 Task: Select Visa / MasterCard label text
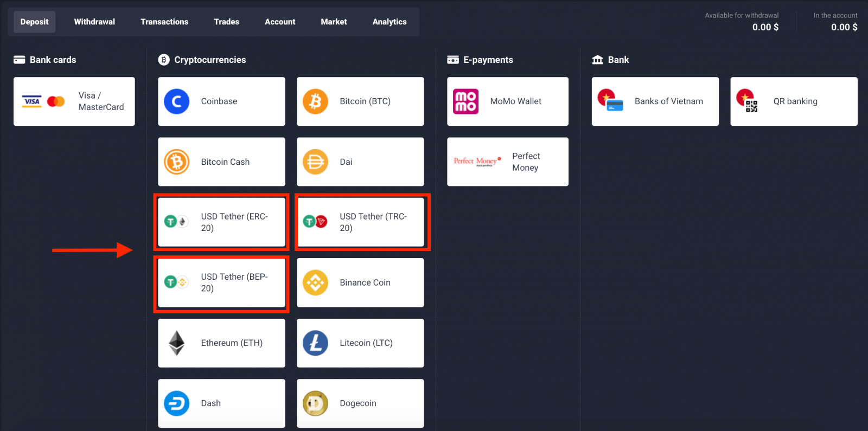101,101
